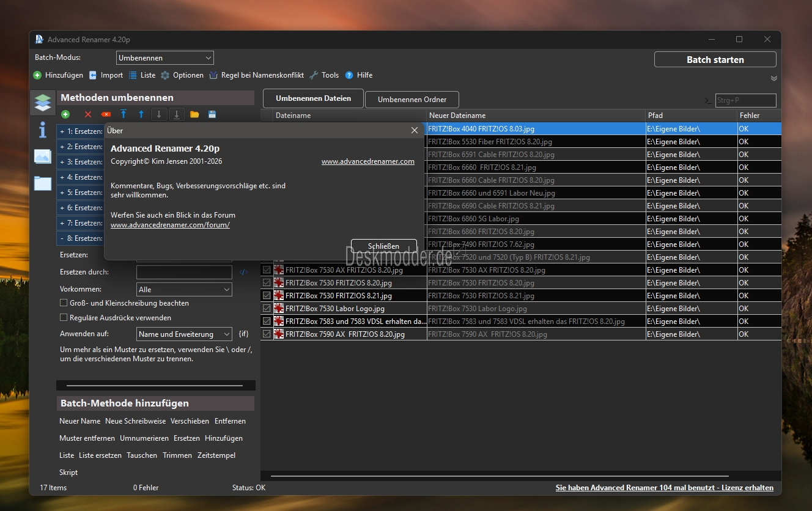Enable Reguläre Ausdrücke verwenden

pos(64,318)
